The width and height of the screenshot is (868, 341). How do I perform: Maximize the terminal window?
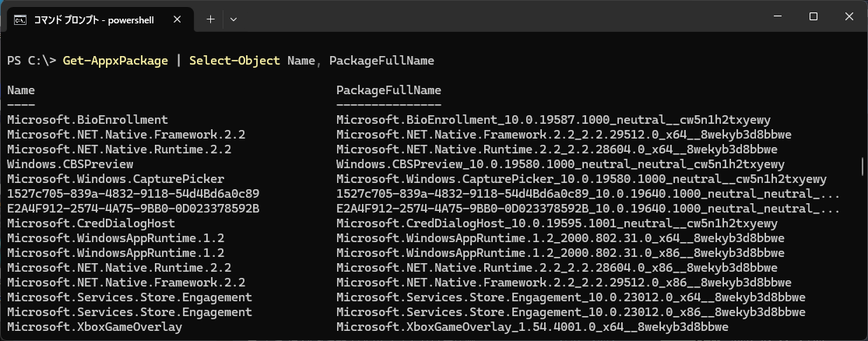click(814, 16)
